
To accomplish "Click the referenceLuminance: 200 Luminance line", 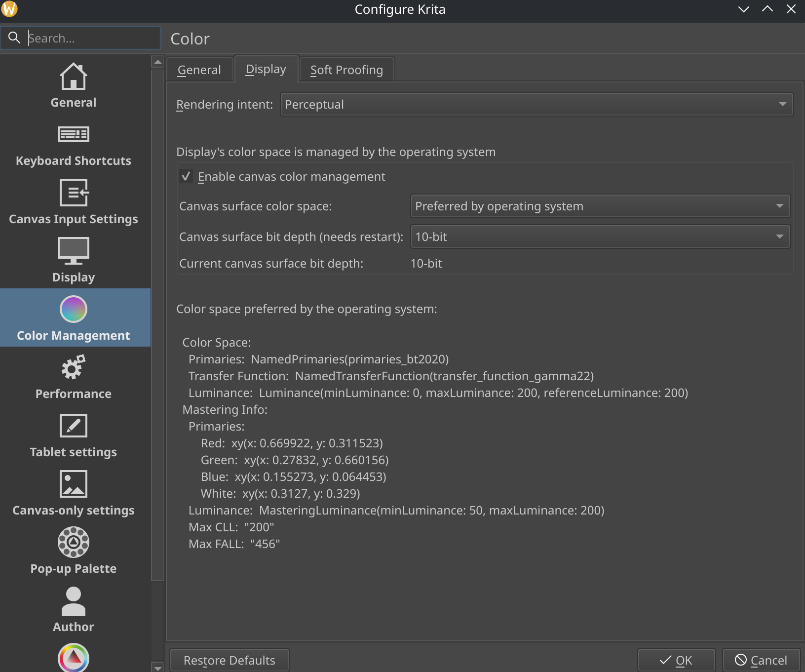I will click(x=438, y=393).
